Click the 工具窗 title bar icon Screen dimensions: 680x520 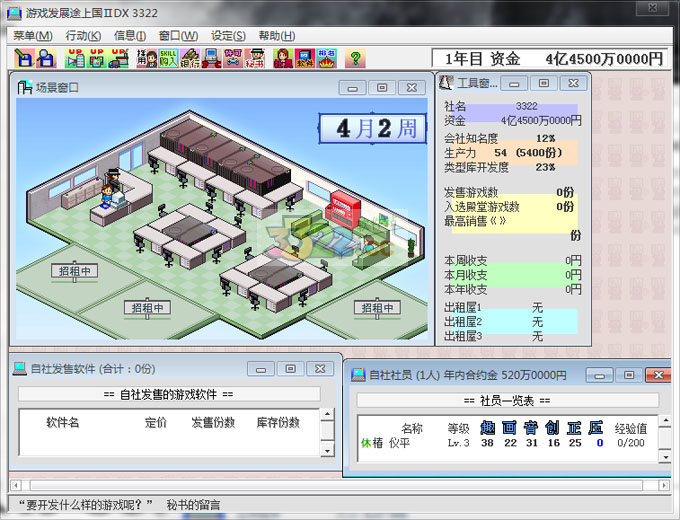(446, 82)
